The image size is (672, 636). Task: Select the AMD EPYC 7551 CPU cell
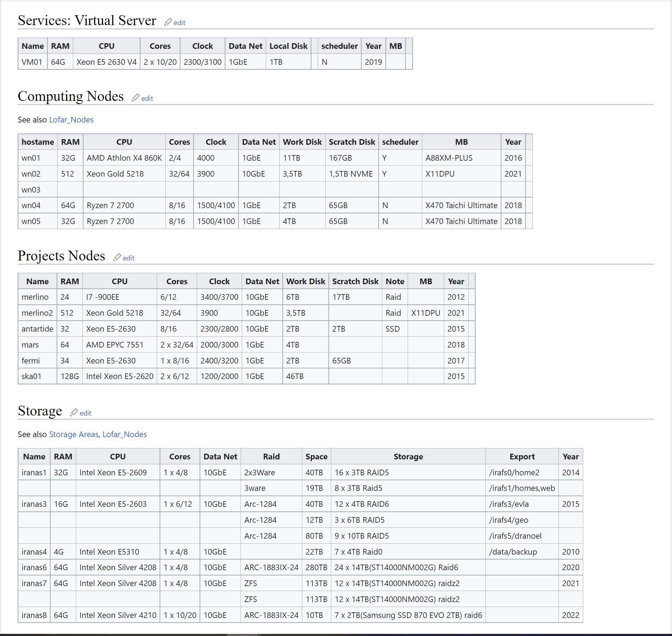[120, 345]
